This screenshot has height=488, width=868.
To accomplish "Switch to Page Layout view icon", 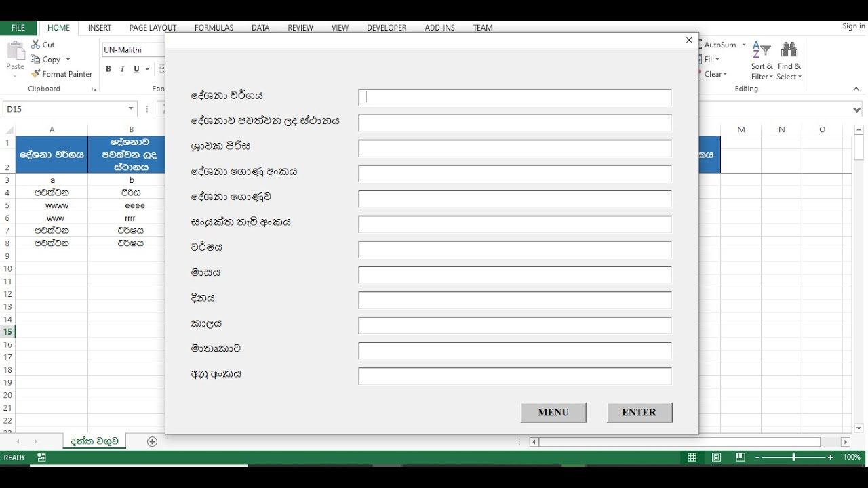I will (x=716, y=457).
